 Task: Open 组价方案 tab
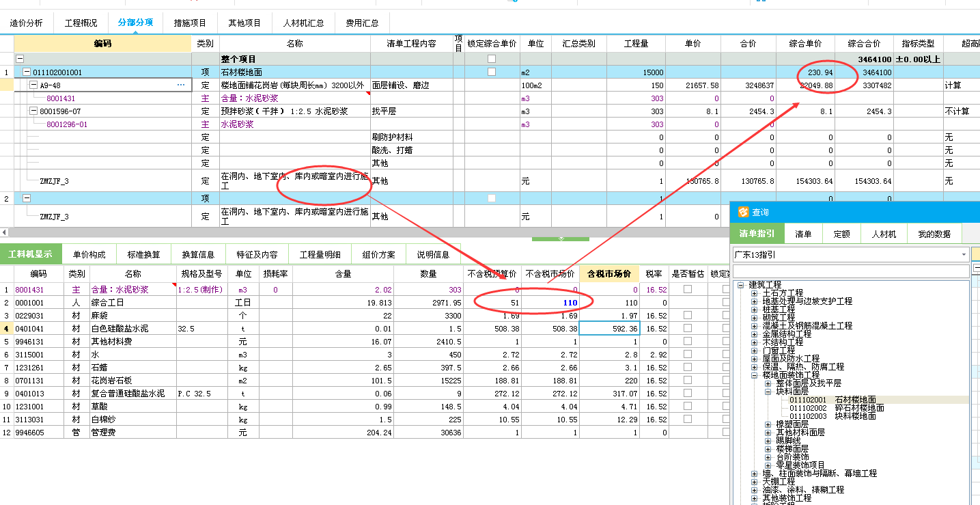378,254
